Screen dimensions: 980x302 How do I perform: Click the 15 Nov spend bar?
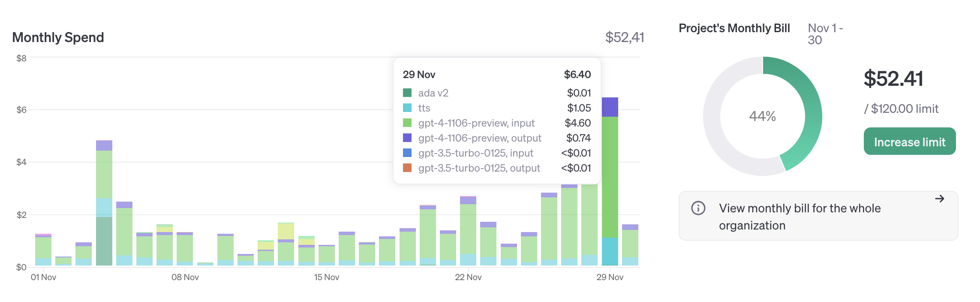(327, 256)
